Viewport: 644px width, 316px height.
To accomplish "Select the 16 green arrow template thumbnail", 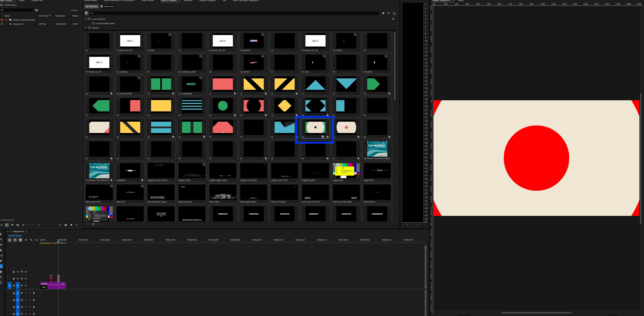I will point(377,84).
